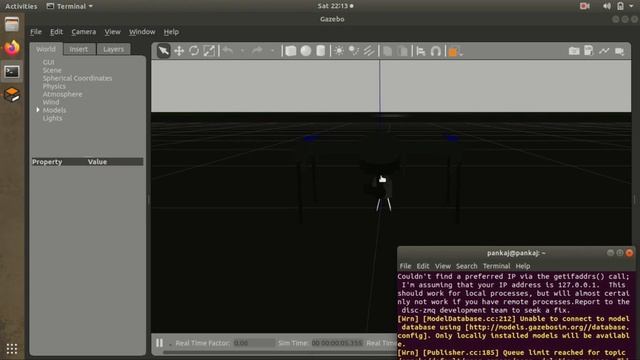Switch to the Insert tab
Viewport: 640px width, 360px height.
[x=79, y=49]
